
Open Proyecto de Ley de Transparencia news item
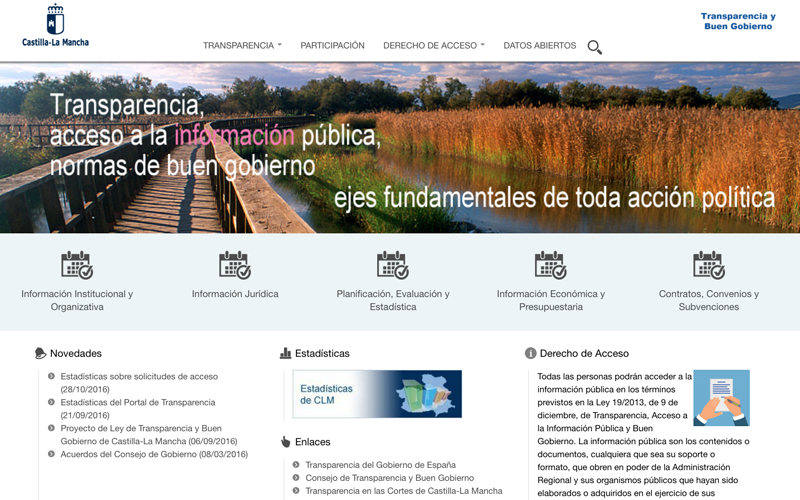click(148, 435)
